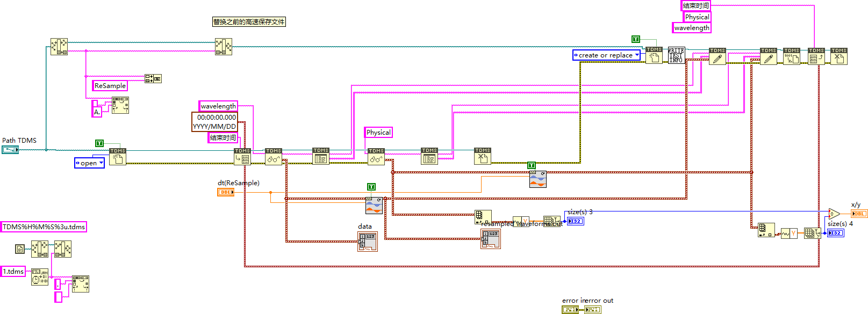Click the second TDMS Write pencil node

pyautogui.click(x=769, y=56)
